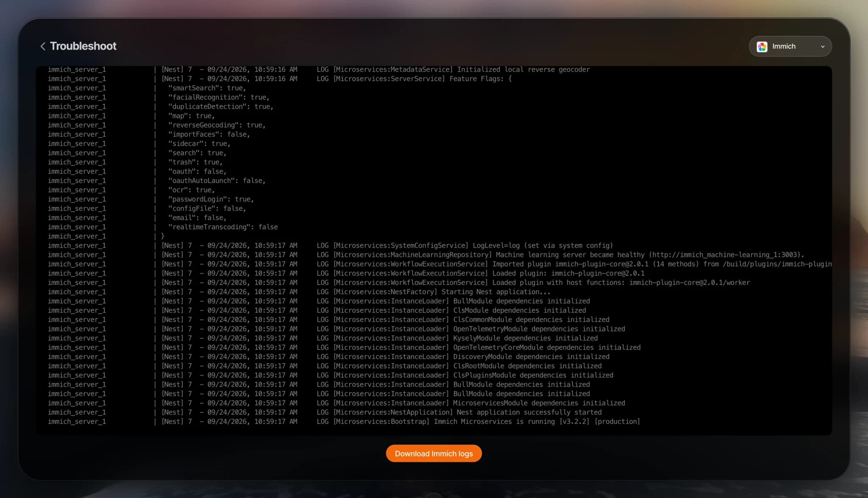Viewport: 868px width, 498px height.
Task: Click the "reverseGeocoding": true line
Action: pyautogui.click(x=156, y=125)
